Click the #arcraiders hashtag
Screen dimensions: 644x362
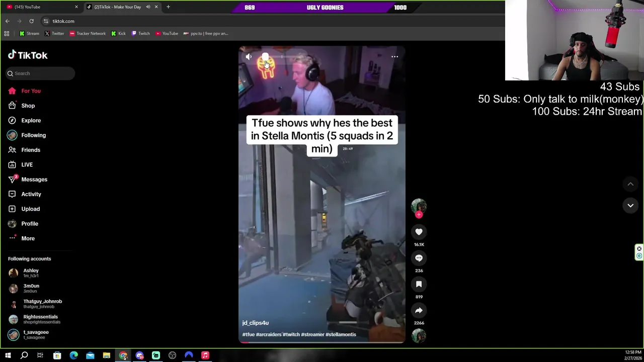pos(269,334)
